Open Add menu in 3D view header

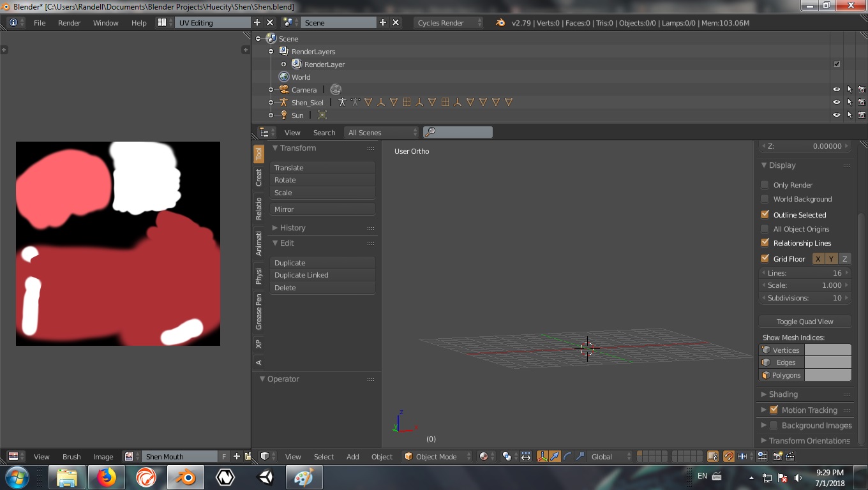click(x=352, y=456)
